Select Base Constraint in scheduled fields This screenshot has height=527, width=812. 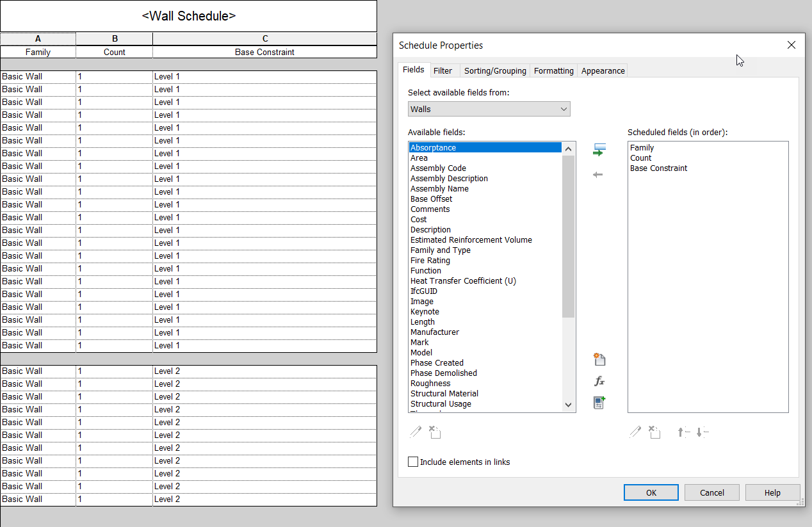pos(658,168)
